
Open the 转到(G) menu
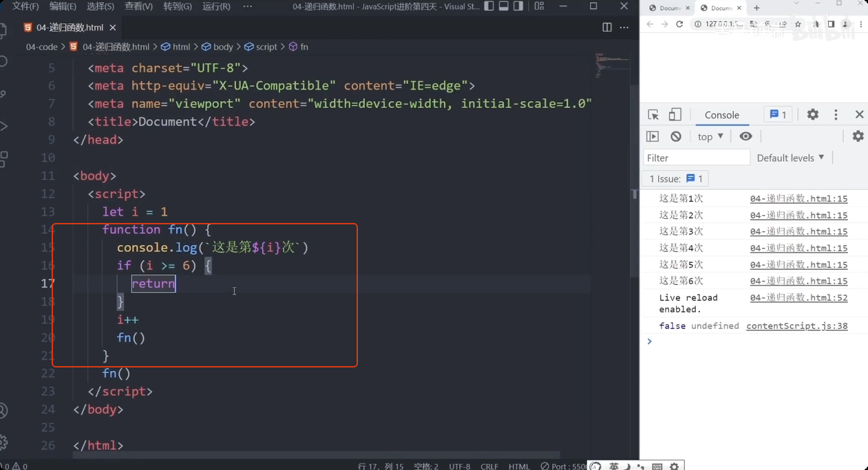(x=178, y=6)
